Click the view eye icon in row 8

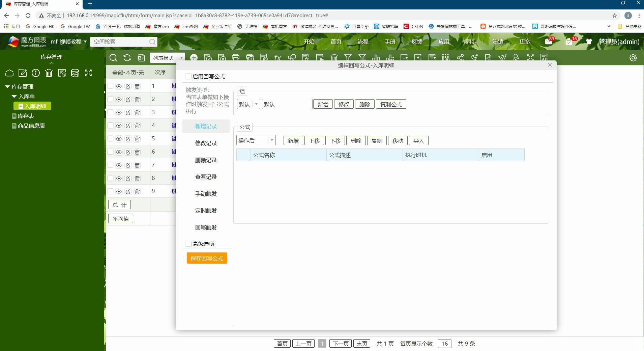coord(119,178)
